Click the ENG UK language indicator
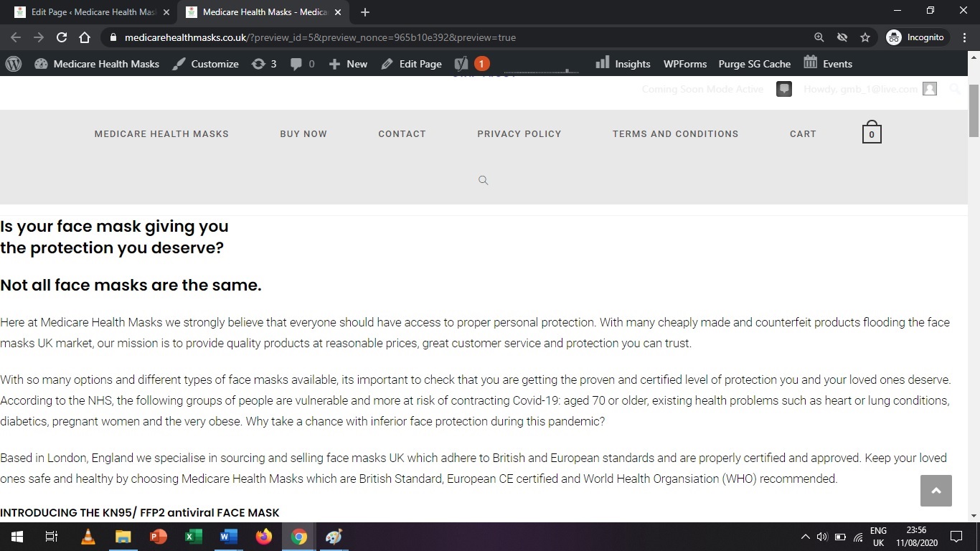 [878, 537]
